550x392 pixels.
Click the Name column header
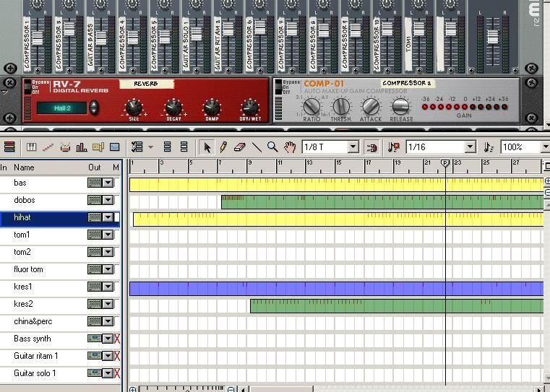[24, 167]
